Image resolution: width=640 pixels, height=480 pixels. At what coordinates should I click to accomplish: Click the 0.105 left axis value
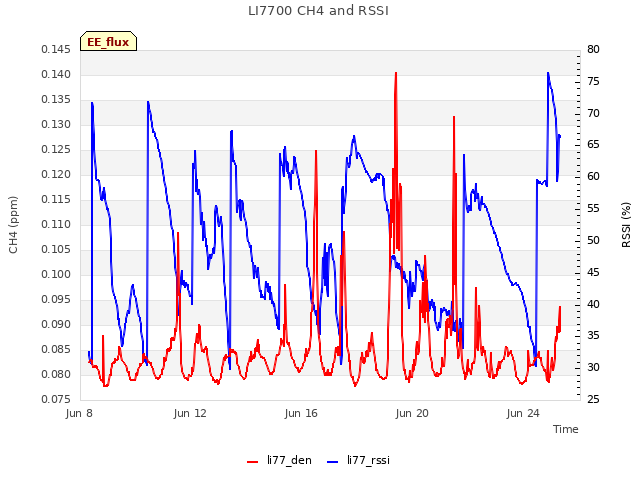56,249
